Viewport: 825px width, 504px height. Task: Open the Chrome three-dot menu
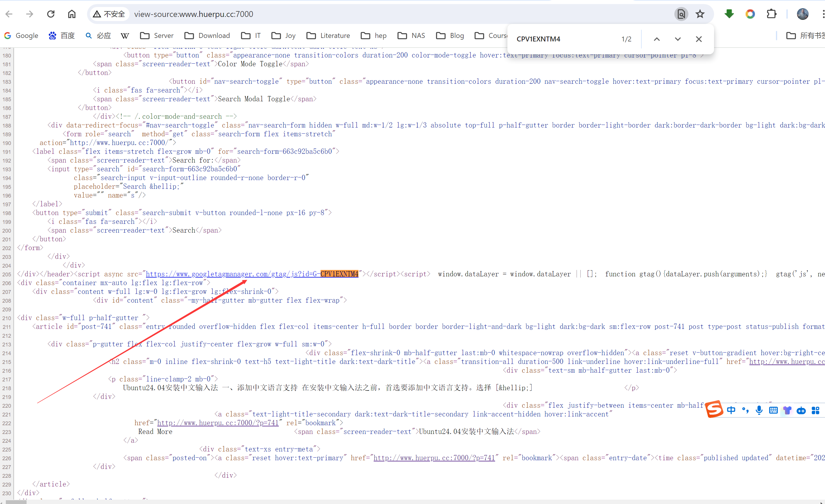click(x=823, y=14)
